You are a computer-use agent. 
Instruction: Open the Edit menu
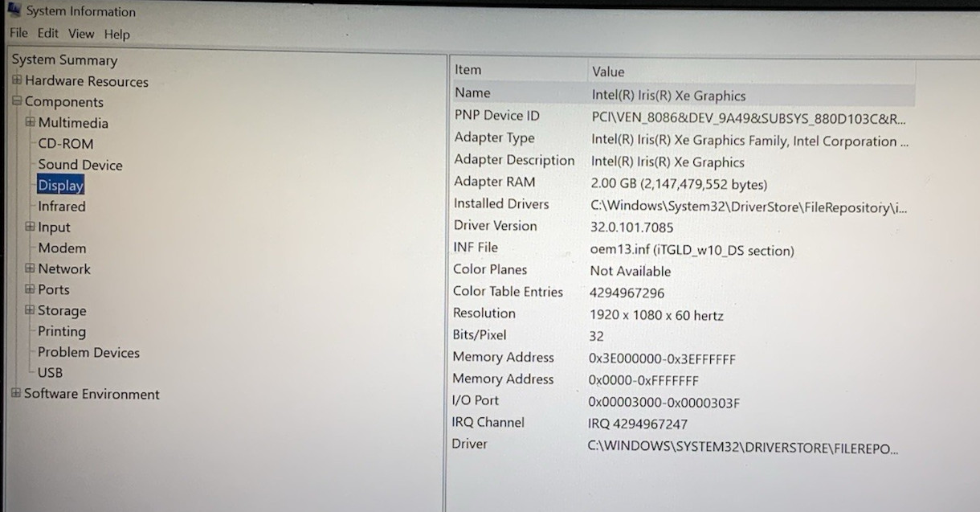[48, 34]
